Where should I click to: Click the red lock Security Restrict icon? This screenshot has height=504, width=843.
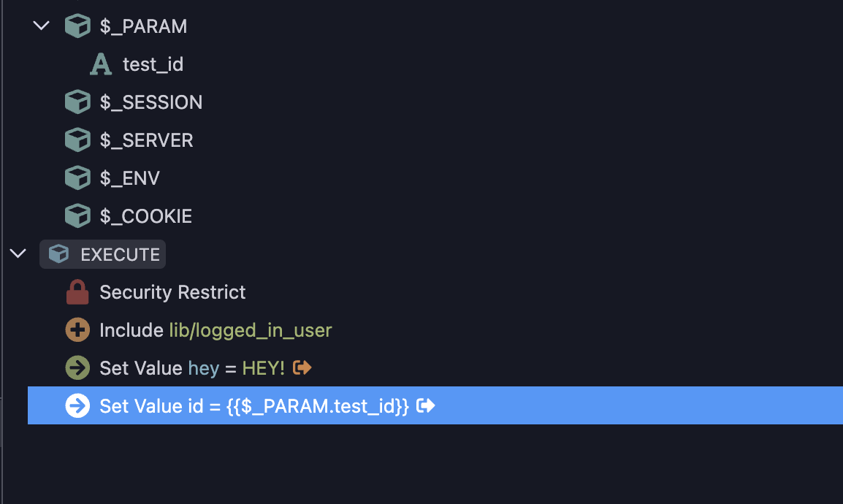click(77, 291)
